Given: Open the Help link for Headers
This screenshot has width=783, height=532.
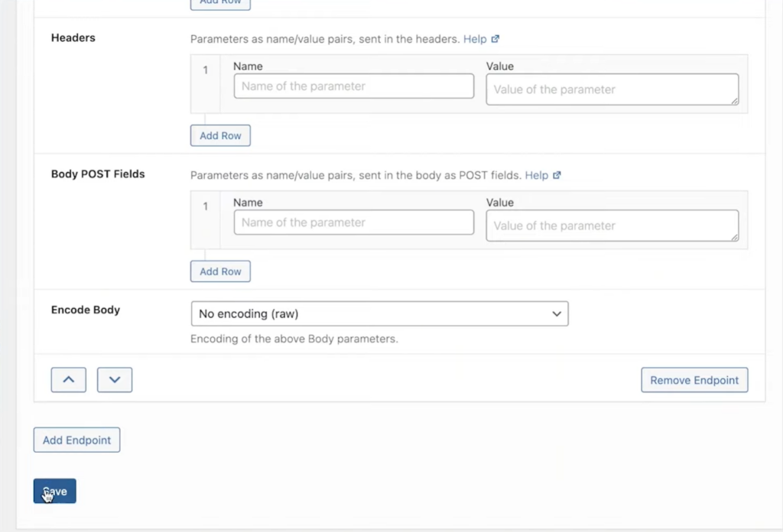Looking at the screenshot, I should [474, 38].
